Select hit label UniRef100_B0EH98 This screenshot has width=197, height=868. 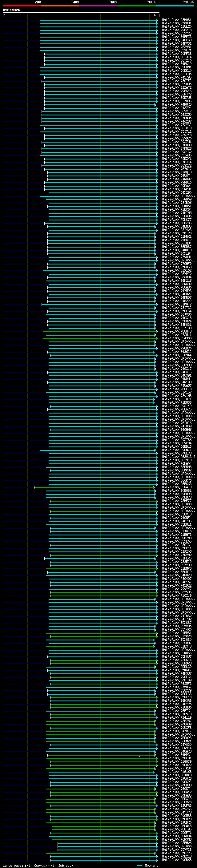(x=177, y=494)
